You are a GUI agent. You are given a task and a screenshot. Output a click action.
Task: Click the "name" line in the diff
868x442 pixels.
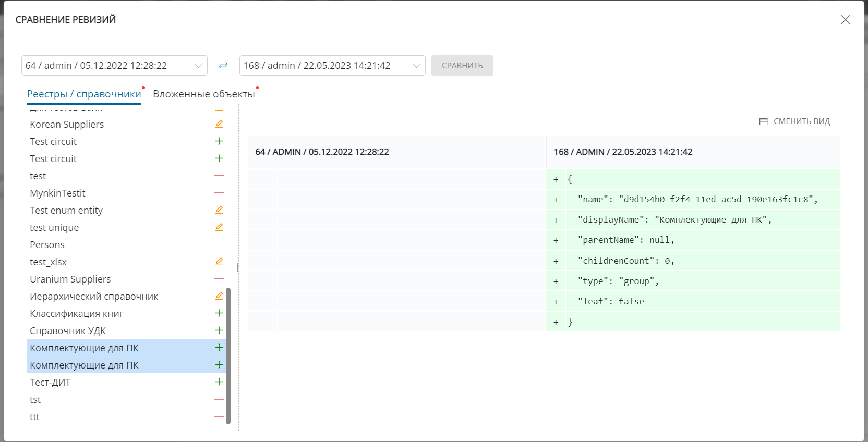[x=693, y=199]
